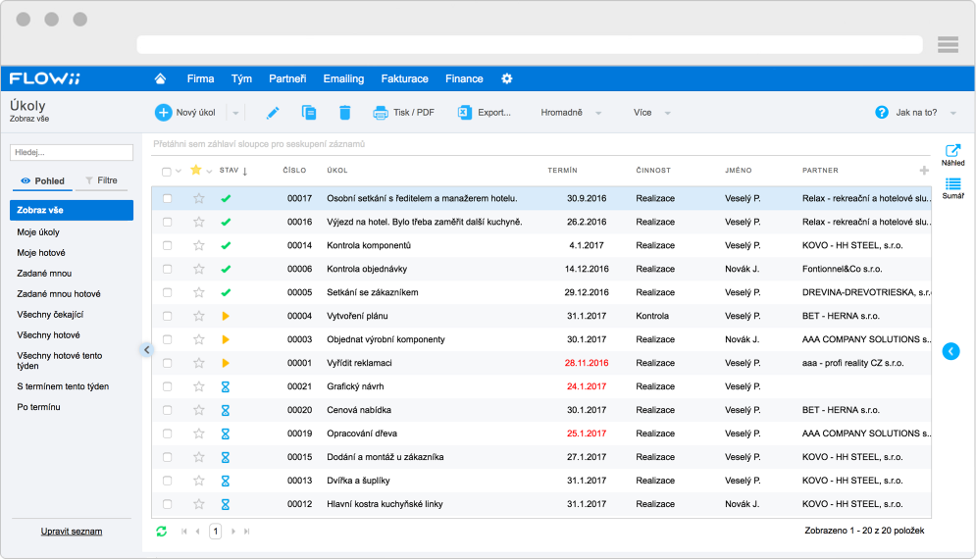
Task: Click the pencil edit task icon
Action: (273, 113)
